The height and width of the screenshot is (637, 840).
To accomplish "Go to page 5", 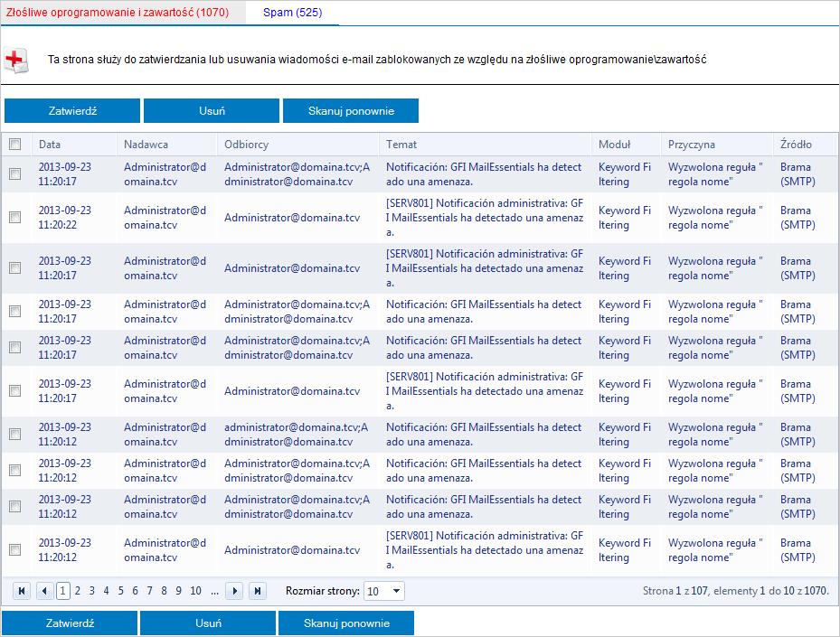I will [120, 591].
